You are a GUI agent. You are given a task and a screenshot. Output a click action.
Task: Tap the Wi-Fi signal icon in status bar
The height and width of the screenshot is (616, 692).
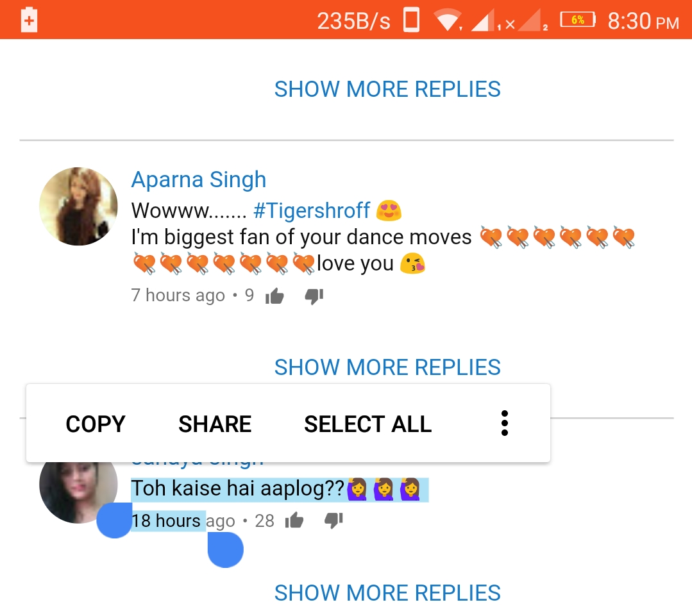448,21
